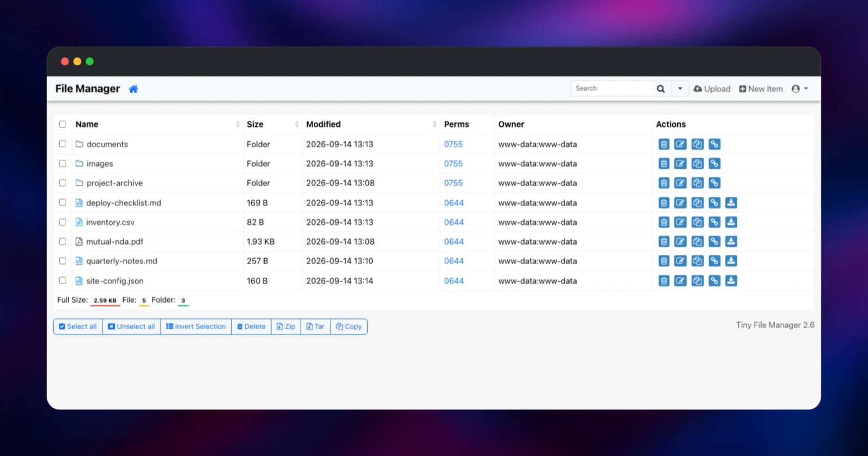Rename the images folder via edit icon

click(680, 164)
